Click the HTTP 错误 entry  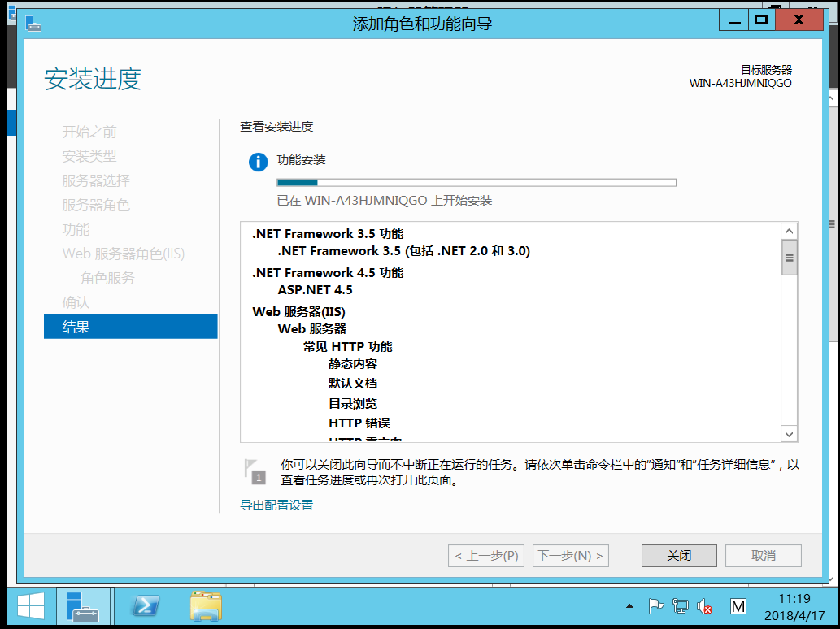tap(359, 423)
